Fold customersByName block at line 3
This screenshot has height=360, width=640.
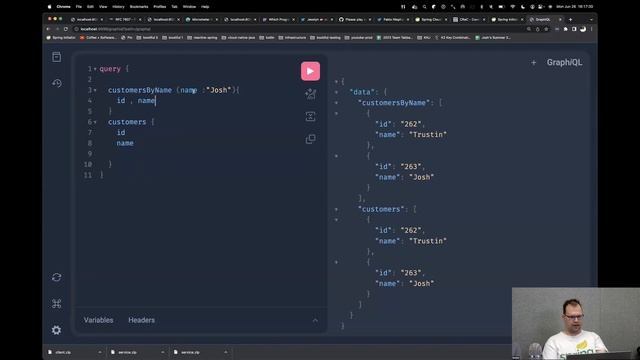pyautogui.click(x=95, y=90)
